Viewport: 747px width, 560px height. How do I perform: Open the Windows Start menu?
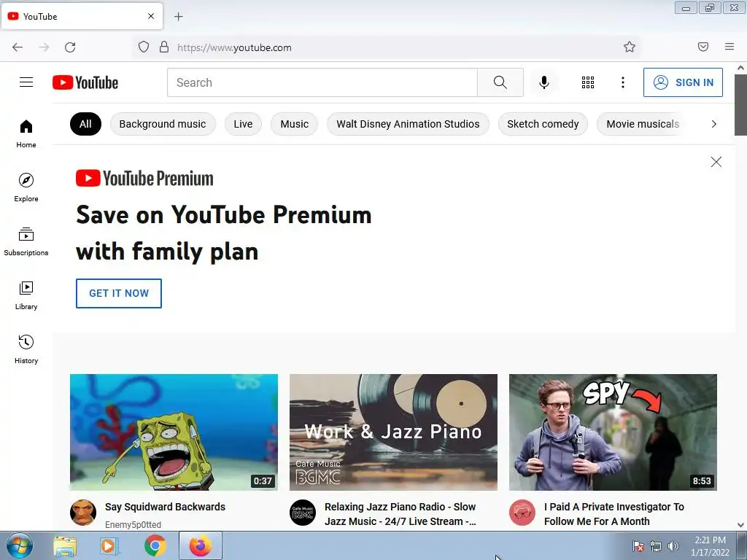(x=20, y=545)
